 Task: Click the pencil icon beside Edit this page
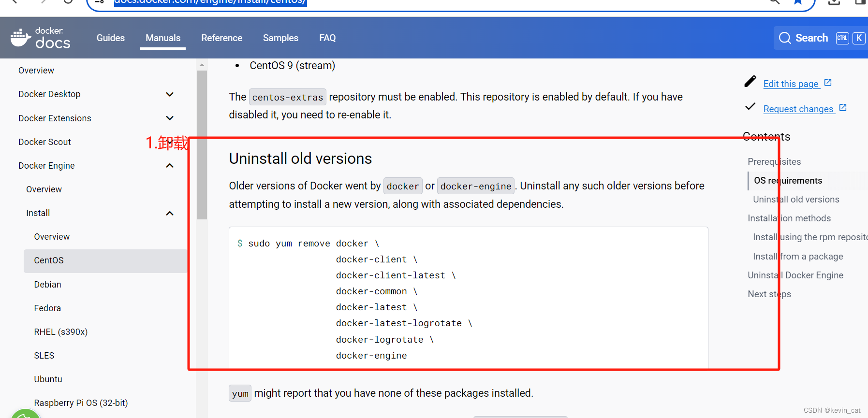tap(750, 81)
